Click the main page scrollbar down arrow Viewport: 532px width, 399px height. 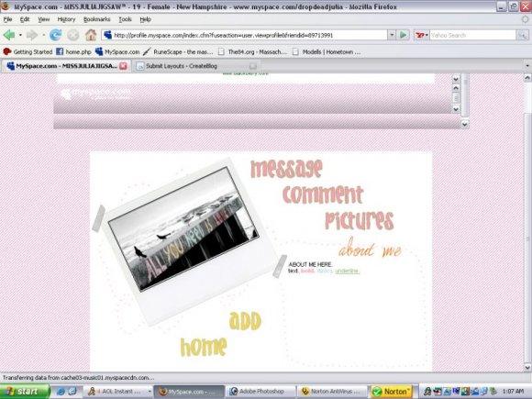[527, 367]
